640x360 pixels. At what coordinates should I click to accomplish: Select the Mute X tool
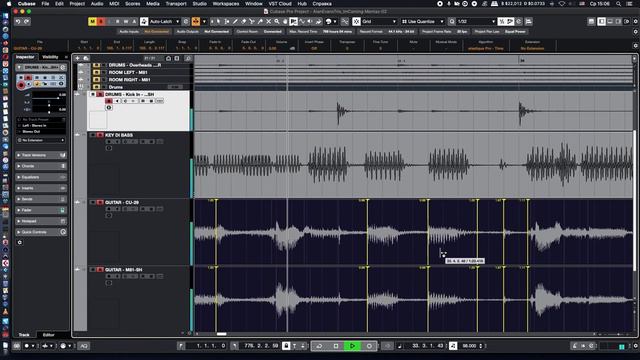pos(269,22)
